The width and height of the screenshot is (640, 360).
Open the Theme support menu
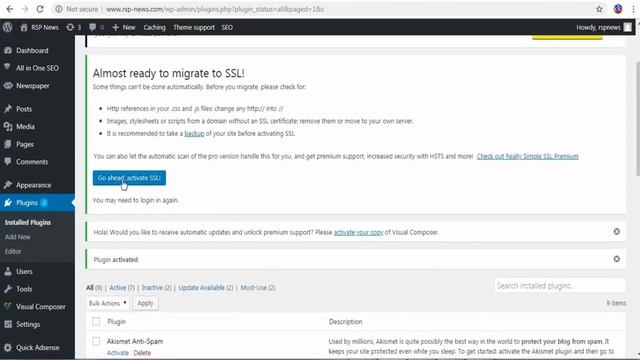(x=194, y=27)
